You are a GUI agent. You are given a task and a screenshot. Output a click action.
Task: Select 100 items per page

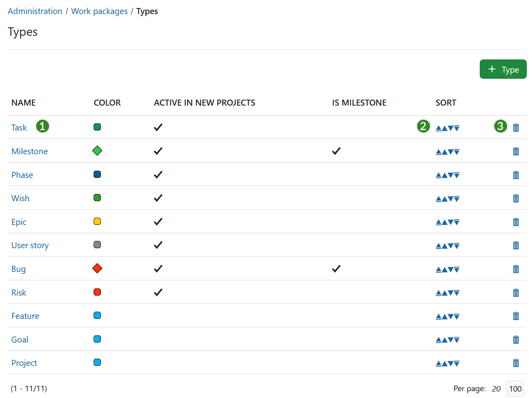[x=515, y=388]
